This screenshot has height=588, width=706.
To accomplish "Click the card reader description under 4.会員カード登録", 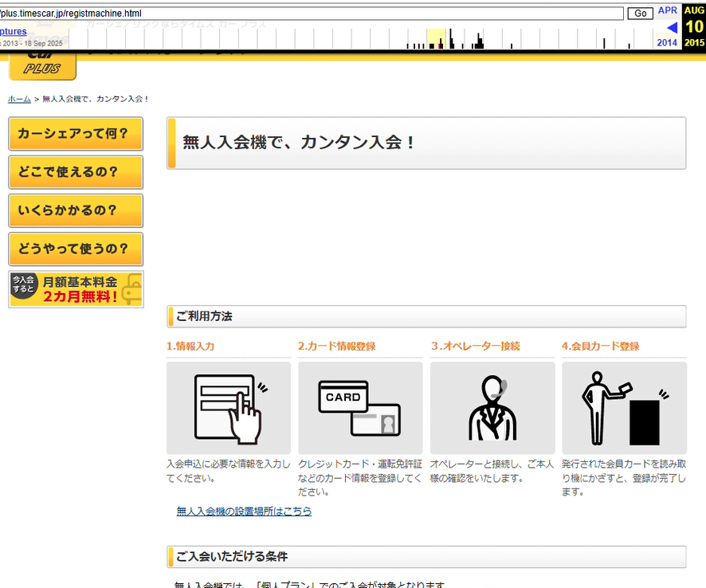I will pos(624,478).
